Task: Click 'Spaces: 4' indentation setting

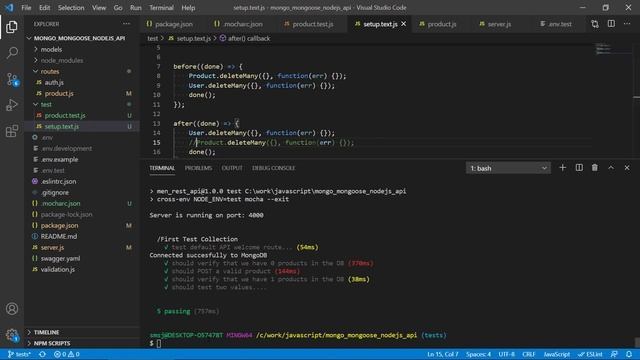Action: click(x=478, y=354)
